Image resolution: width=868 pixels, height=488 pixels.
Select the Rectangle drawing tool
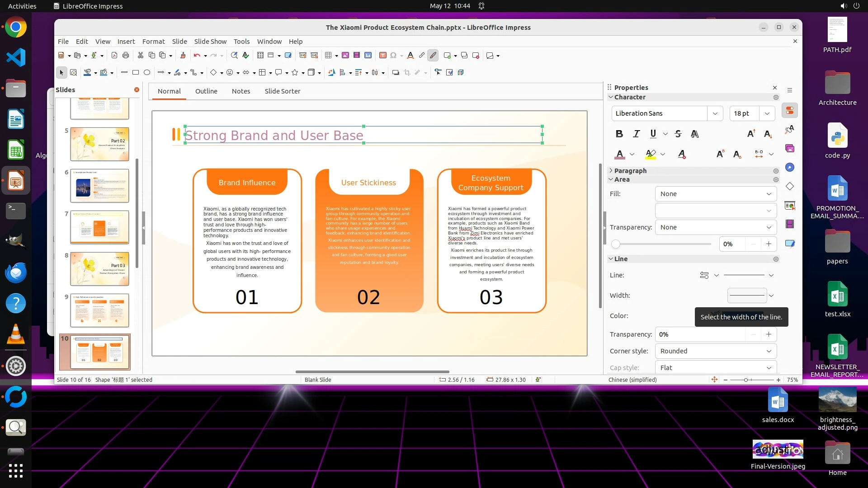pyautogui.click(x=135, y=72)
